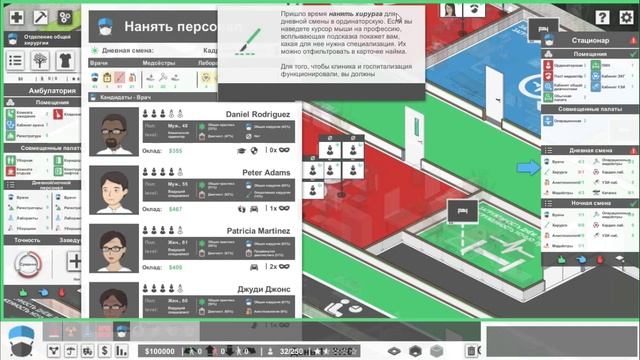640x360 pixels.
Task: Open the Стационар section header
Action: [x=590, y=40]
